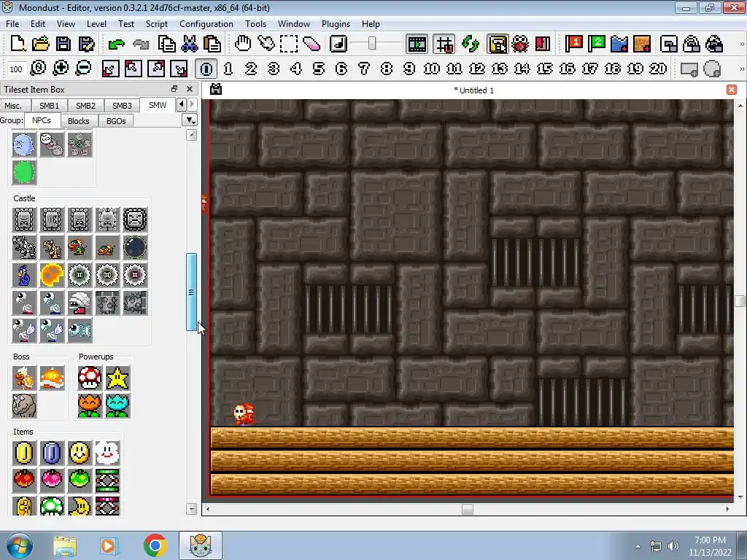Switch to section 15
747x560 pixels.
544,69
